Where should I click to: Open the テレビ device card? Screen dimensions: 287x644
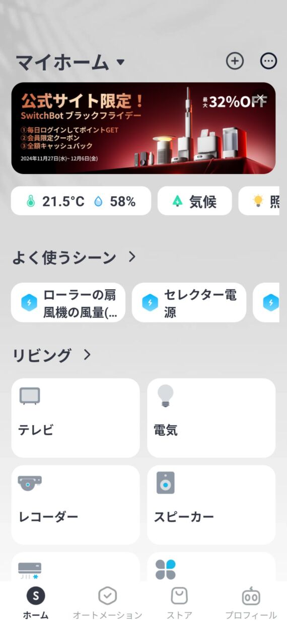(x=76, y=418)
